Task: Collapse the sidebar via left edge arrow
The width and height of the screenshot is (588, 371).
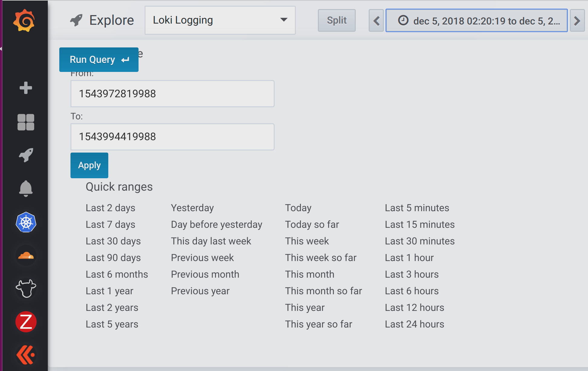Action: pyautogui.click(x=1, y=48)
